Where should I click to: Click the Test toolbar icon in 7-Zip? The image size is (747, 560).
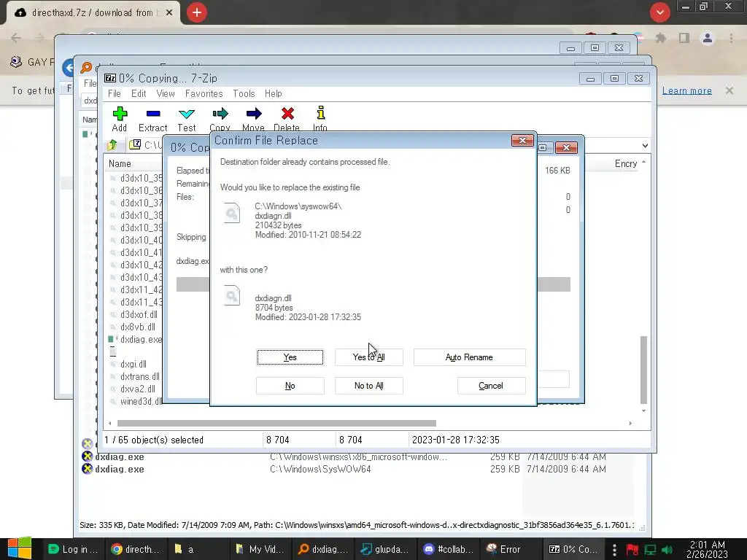[x=186, y=114]
